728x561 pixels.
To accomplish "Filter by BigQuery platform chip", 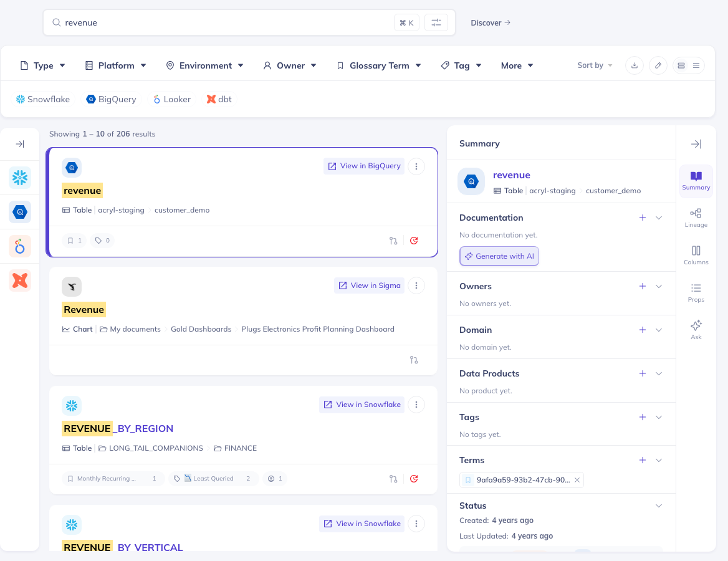I will click(112, 99).
